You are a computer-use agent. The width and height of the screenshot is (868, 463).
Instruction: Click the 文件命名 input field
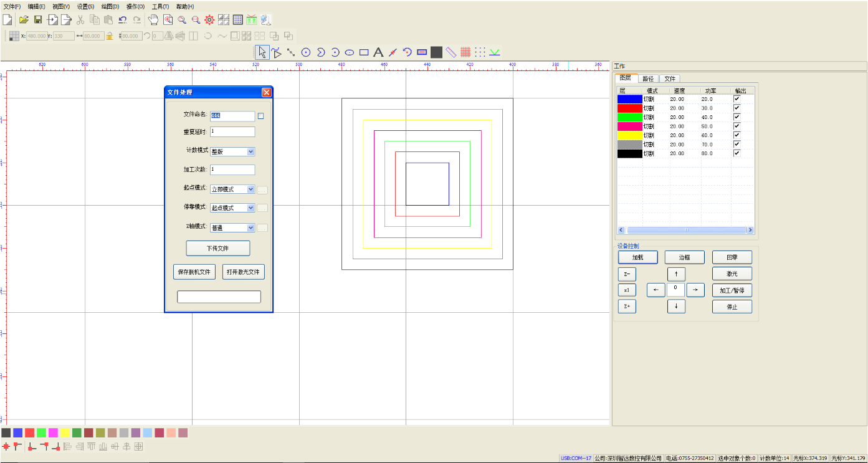pyautogui.click(x=232, y=116)
